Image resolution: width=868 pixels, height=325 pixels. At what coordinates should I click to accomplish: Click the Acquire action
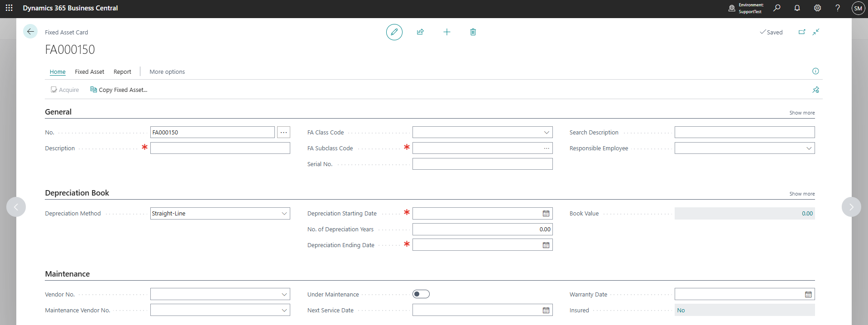(x=65, y=90)
